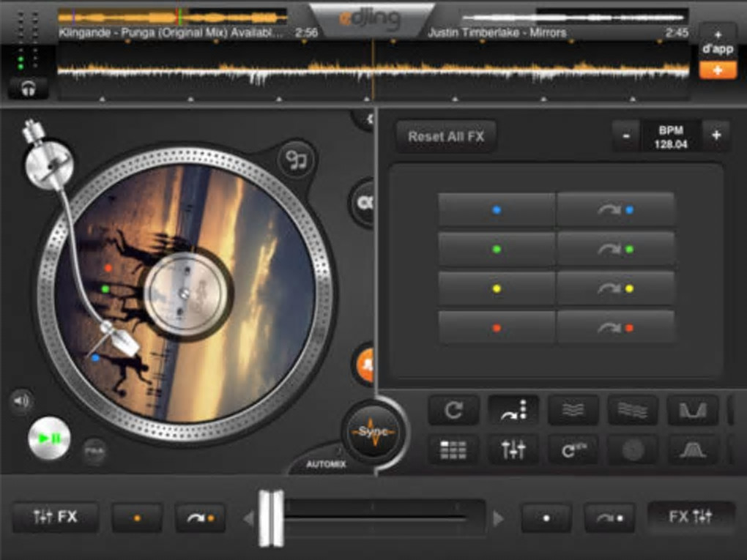
Task: Click the 2:56 remaining time of the left track
Action: click(306, 33)
